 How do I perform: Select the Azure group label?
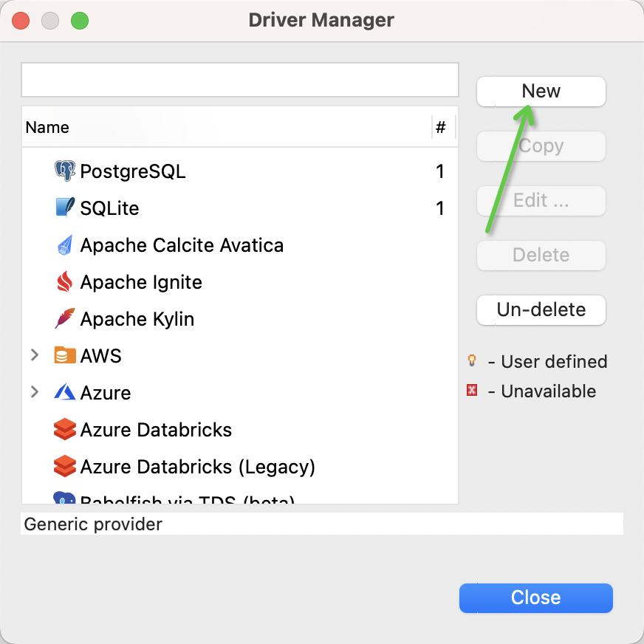click(x=106, y=393)
